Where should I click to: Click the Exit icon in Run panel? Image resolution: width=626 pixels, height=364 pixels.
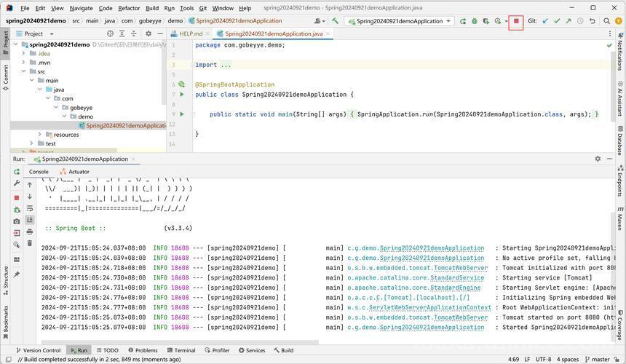point(17,233)
